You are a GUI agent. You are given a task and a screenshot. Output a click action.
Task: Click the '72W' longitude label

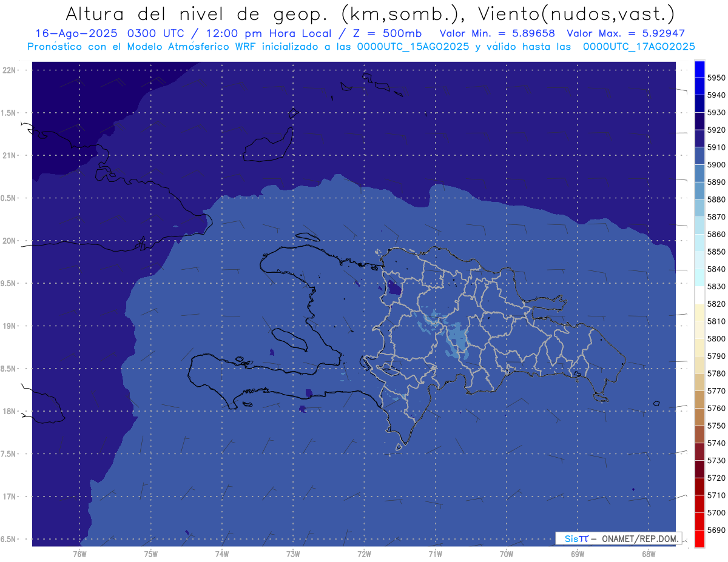[x=364, y=553]
